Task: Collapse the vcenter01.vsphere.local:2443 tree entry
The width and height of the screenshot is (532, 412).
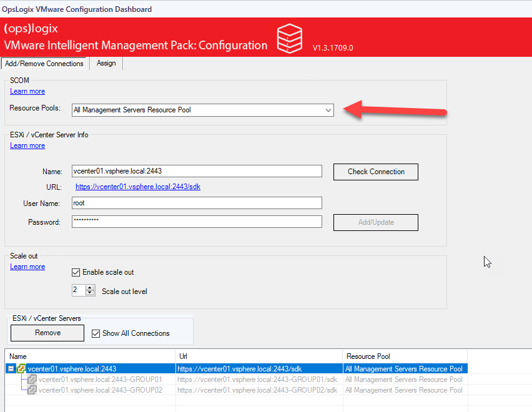Action: 10,368
